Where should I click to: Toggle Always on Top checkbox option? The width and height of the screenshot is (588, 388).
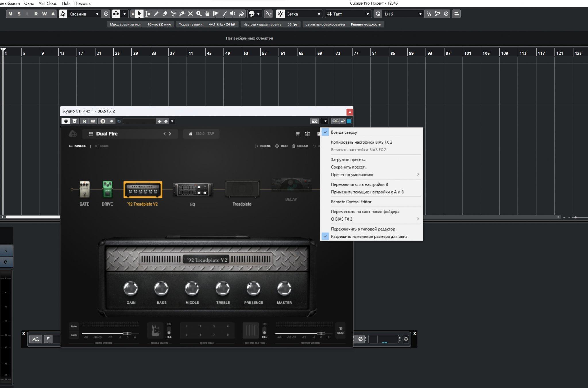click(344, 132)
